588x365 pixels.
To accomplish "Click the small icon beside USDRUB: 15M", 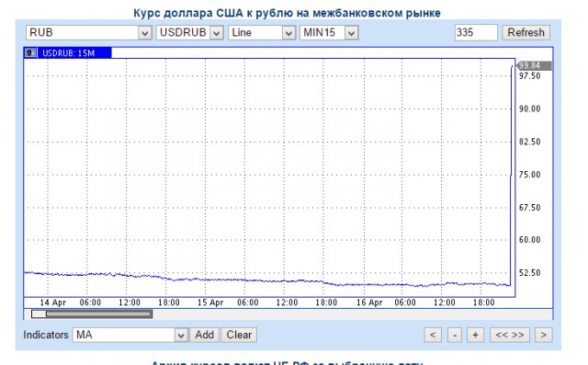I will (x=30, y=53).
